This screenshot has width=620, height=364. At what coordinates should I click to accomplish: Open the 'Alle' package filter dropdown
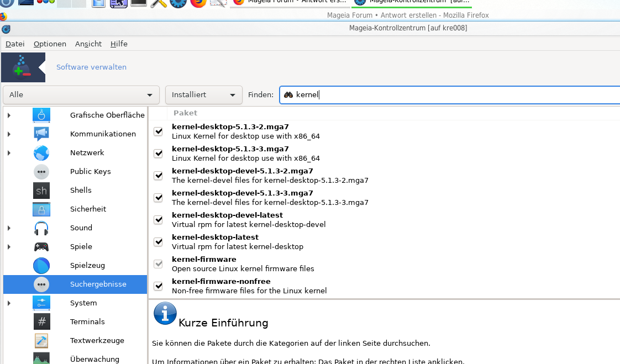[x=81, y=95]
